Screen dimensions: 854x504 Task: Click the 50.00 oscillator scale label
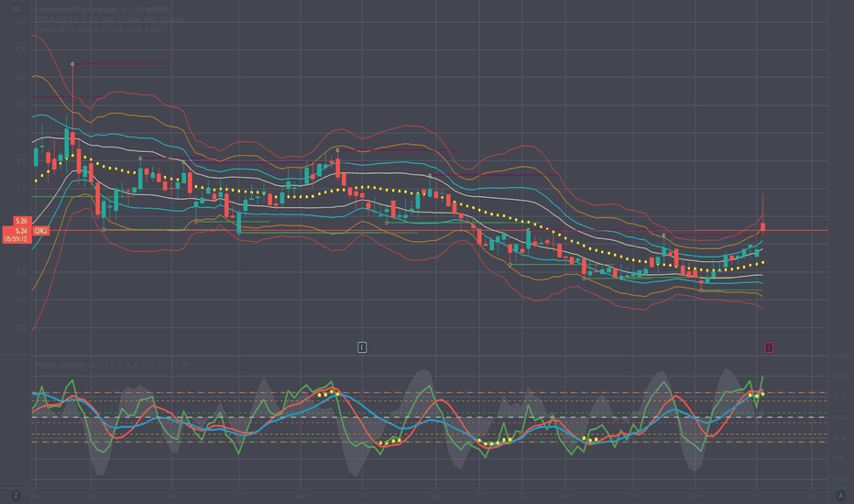click(839, 417)
